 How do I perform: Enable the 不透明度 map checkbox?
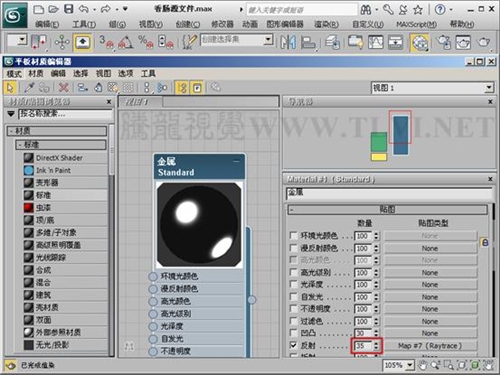(x=293, y=309)
